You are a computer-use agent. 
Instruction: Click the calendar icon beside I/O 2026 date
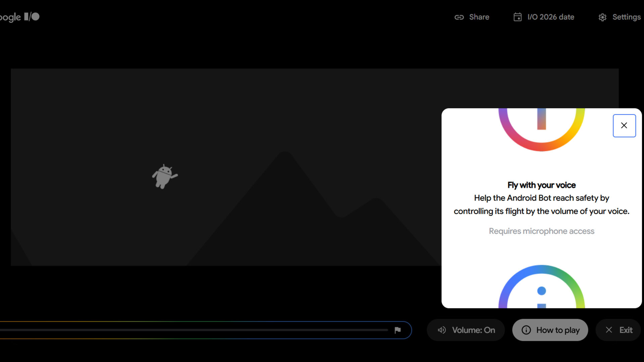click(x=517, y=17)
